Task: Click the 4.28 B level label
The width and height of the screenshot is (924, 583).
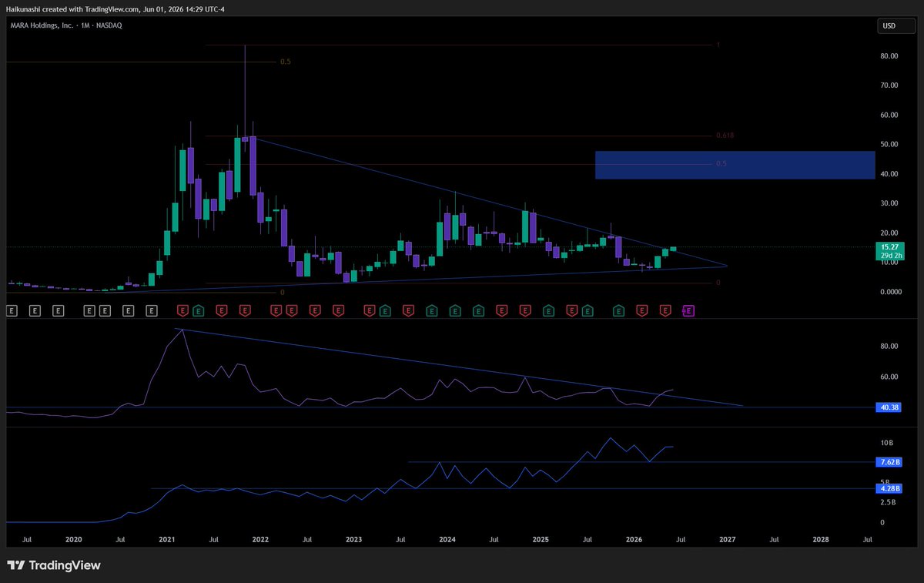Action: coord(889,488)
